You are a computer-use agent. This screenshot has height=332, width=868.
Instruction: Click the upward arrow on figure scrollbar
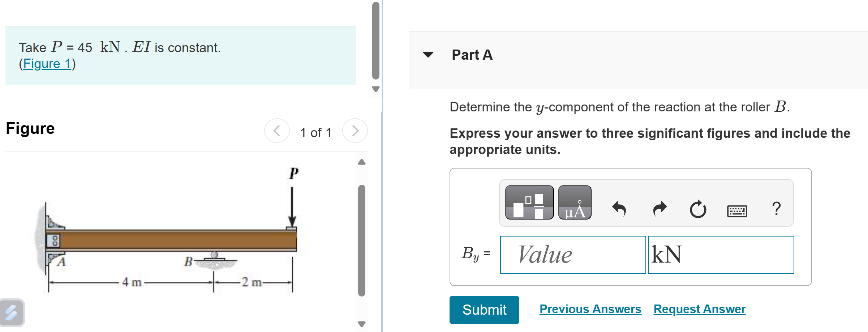[x=361, y=161]
